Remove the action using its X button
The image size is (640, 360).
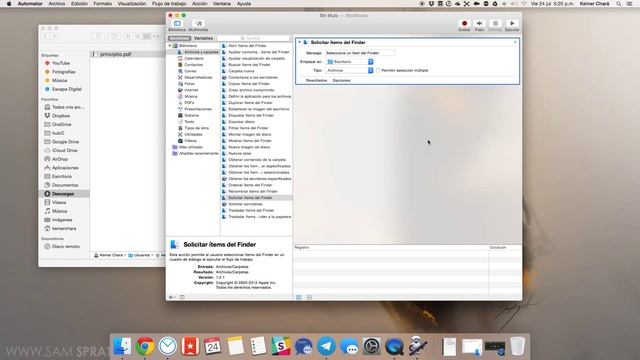point(515,42)
